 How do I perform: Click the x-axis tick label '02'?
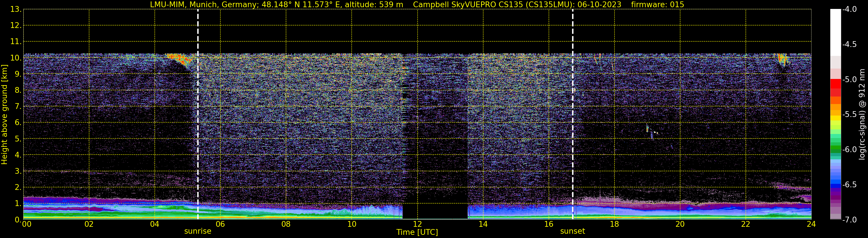89,224
